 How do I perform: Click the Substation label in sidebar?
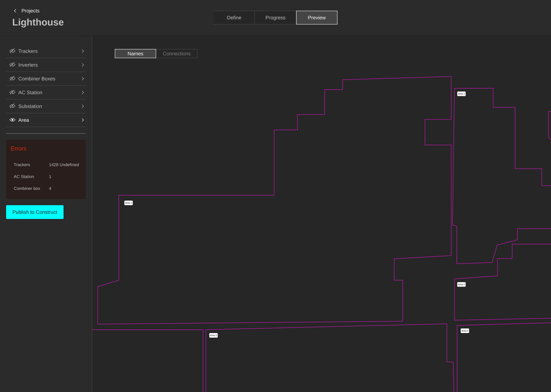[30, 106]
